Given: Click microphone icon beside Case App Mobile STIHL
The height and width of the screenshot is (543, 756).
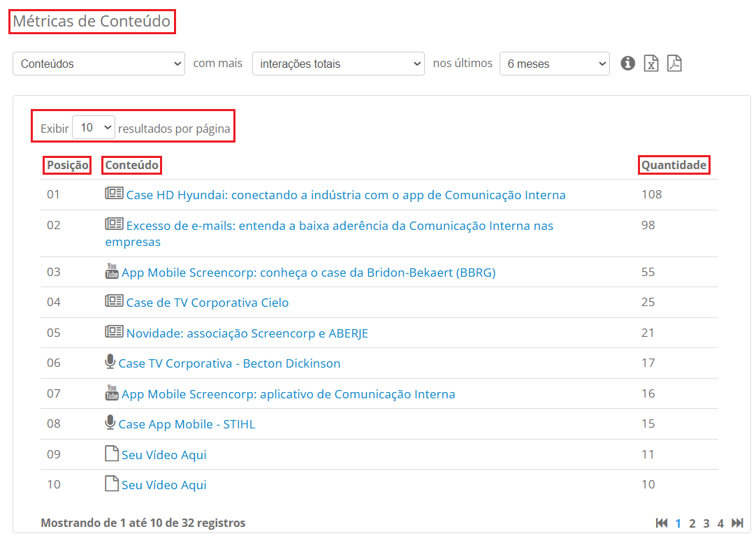Looking at the screenshot, I should coord(110,422).
